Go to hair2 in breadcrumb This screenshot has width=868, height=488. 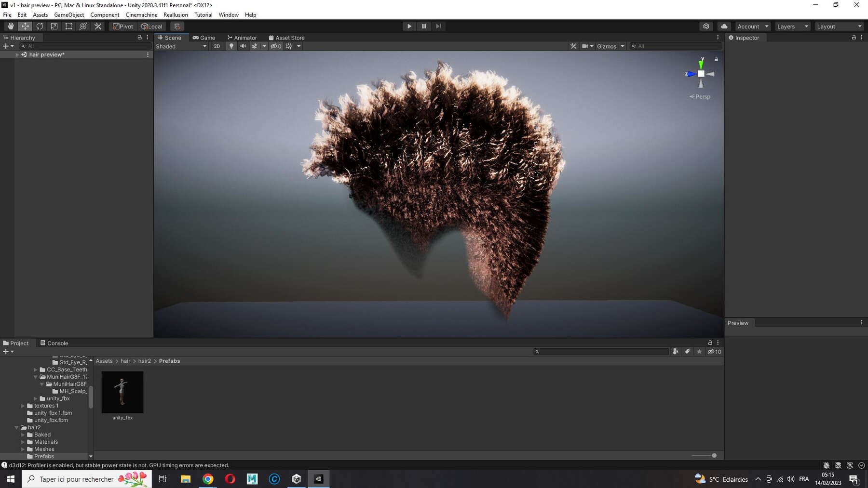coord(145,361)
